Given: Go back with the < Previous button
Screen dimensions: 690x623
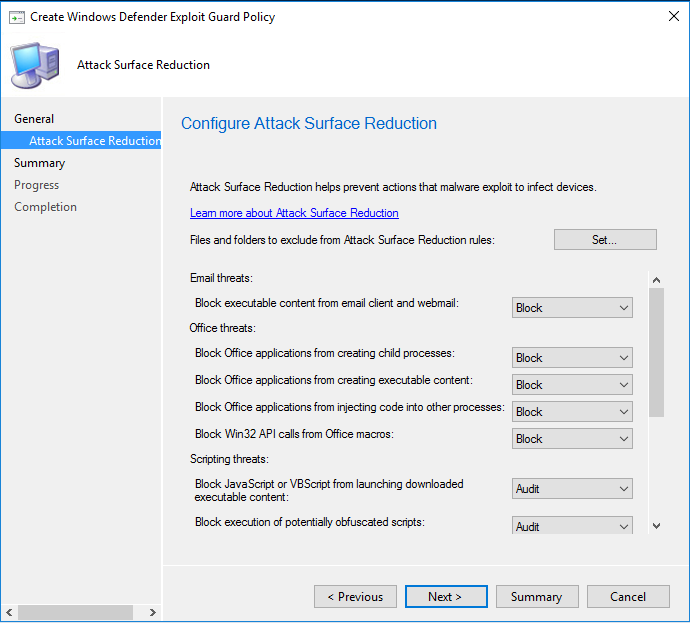Looking at the screenshot, I should (355, 597).
